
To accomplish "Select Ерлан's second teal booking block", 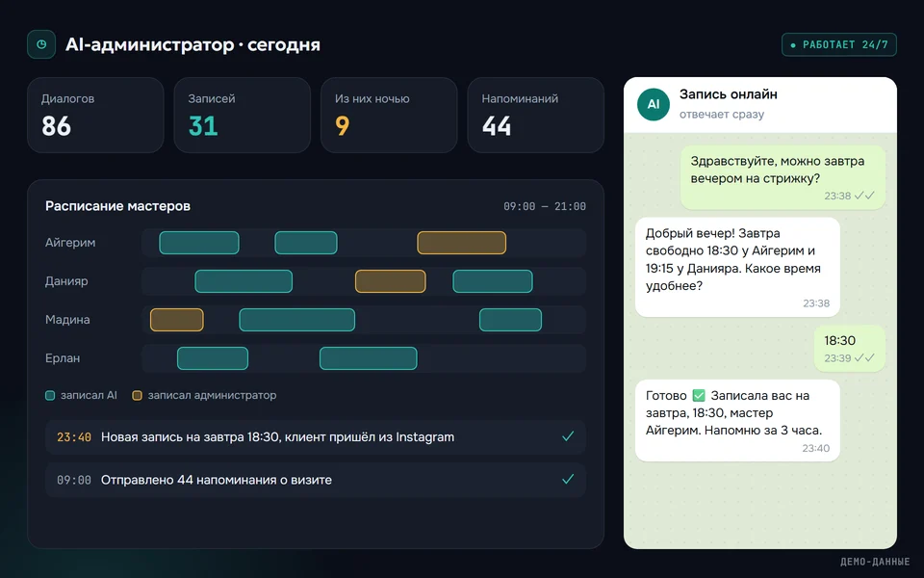I will click(369, 358).
